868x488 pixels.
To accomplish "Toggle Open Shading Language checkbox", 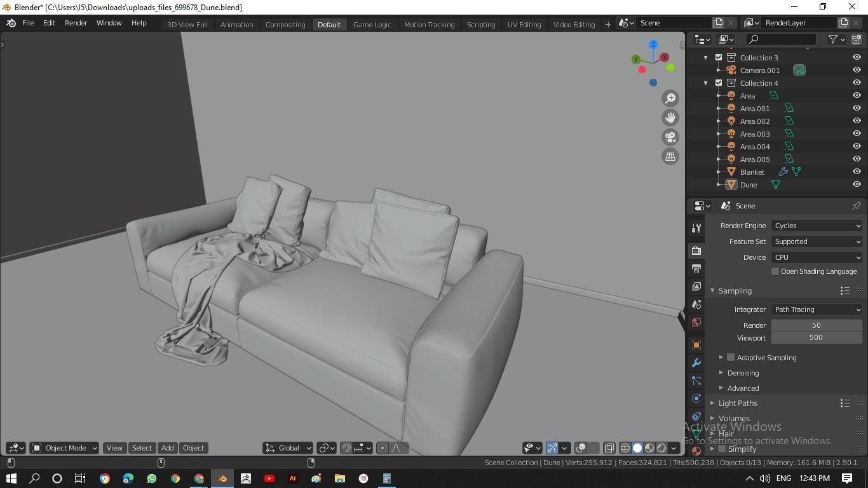I will [775, 271].
